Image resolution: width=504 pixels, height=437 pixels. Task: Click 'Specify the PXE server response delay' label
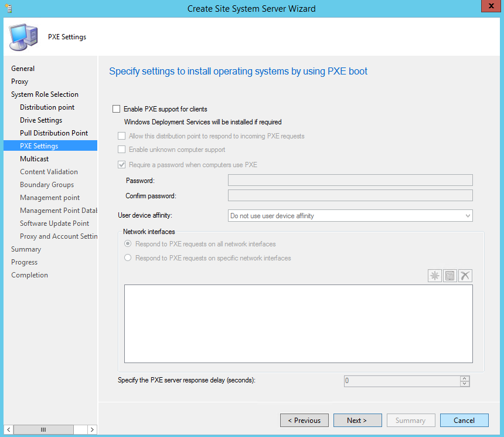click(x=186, y=380)
